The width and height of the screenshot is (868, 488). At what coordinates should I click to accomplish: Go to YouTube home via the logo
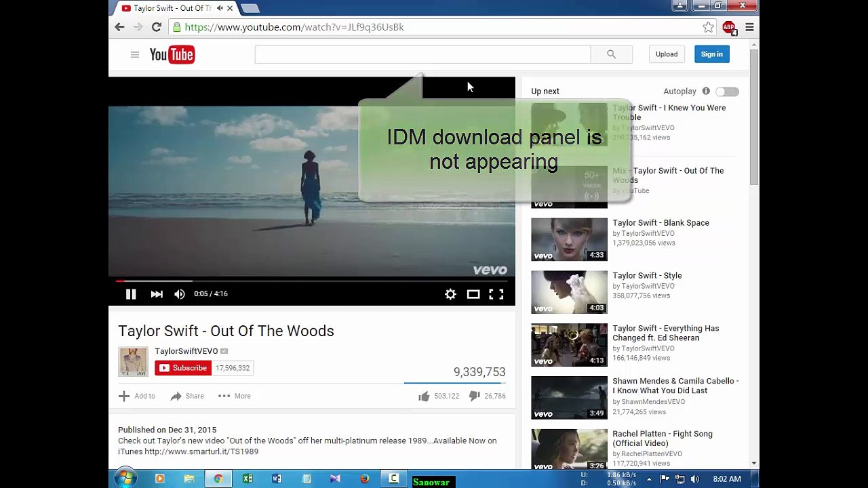tap(172, 54)
